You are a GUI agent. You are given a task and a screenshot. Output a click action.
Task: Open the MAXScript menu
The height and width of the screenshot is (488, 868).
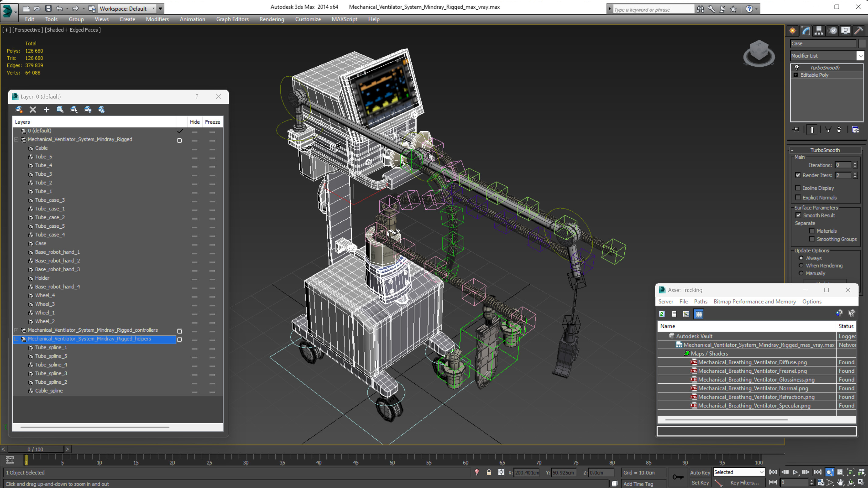(344, 19)
